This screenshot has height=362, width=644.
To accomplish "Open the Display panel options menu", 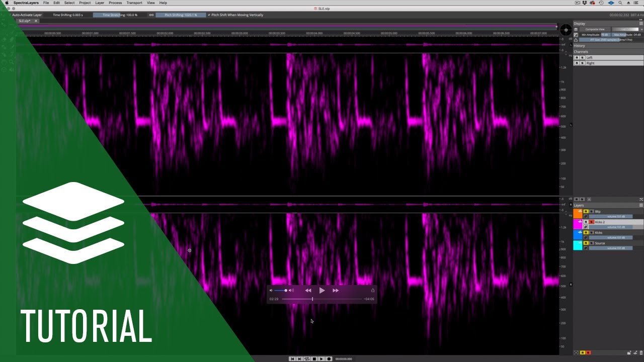I will click(641, 23).
